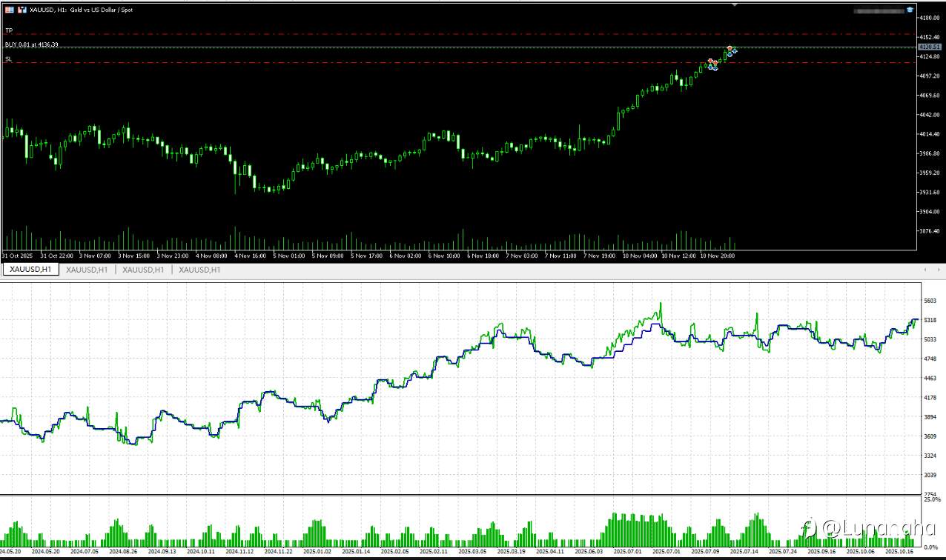The height and width of the screenshot is (560, 946).
Task: Click the 10 Nov 20:00 time label
Action: pos(718,256)
